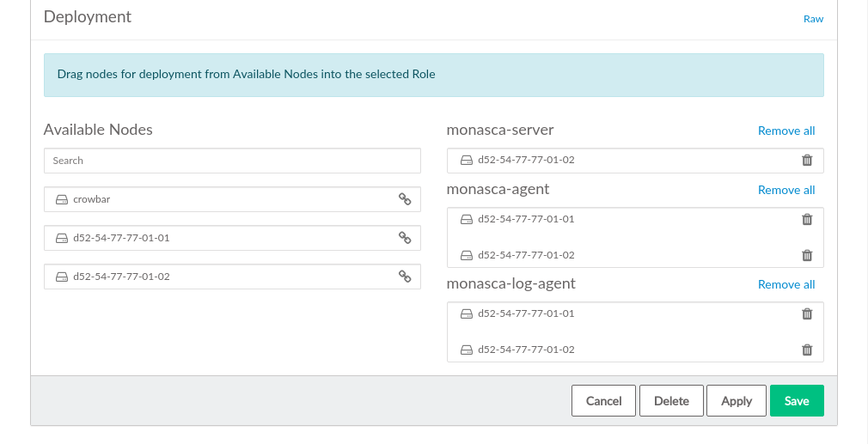This screenshot has width=868, height=444.
Task: Select d52-54-77-77-01-01 in Available Nodes list
Action: 121,238
